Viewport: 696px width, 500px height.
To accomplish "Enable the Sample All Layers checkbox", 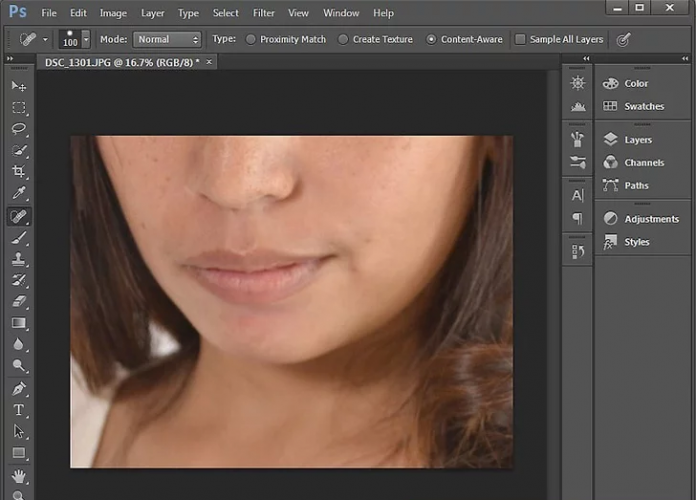I will (x=520, y=40).
